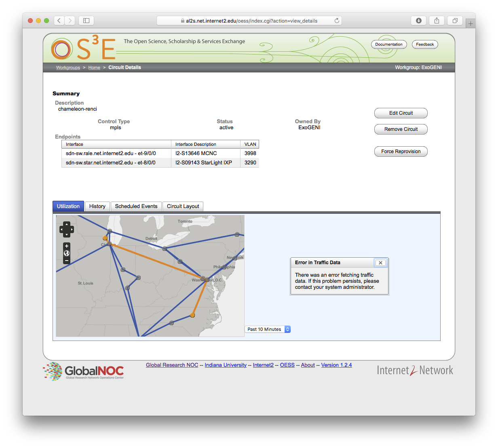Follow the Home breadcrumb link

click(x=94, y=67)
